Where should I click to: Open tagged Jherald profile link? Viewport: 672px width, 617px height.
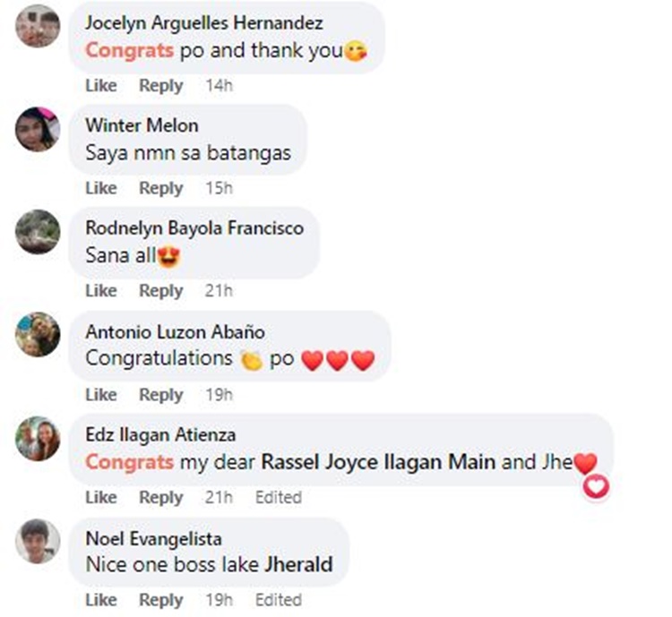coord(298,564)
